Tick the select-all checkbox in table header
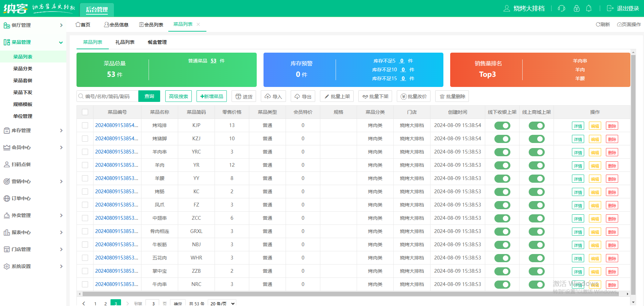644x306 pixels. 85,112
